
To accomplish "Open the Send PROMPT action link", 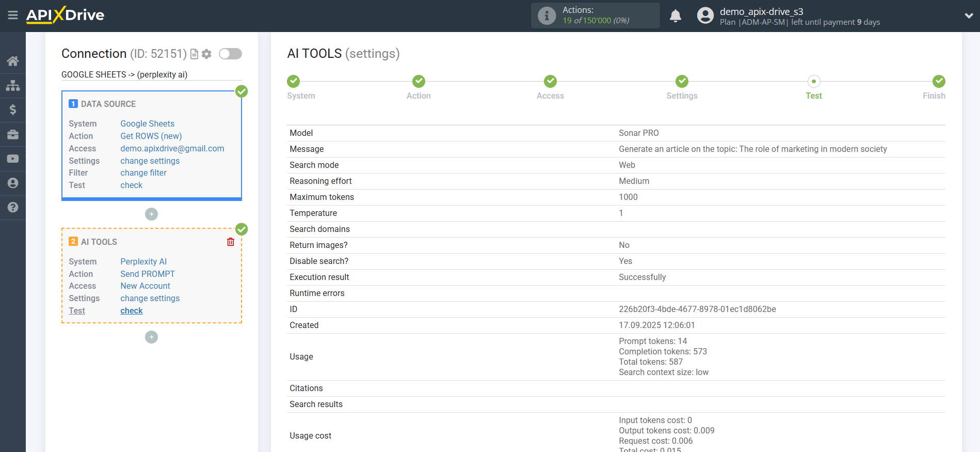I will (x=148, y=274).
